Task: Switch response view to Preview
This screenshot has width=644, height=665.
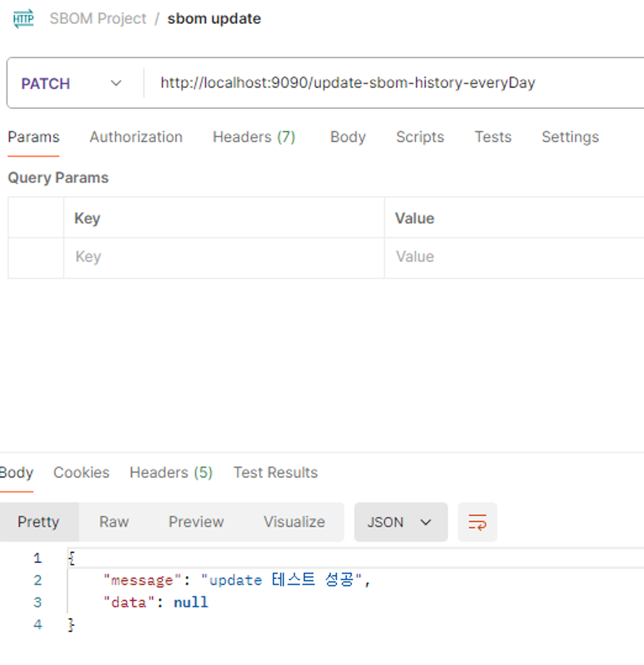Action: coord(196,522)
